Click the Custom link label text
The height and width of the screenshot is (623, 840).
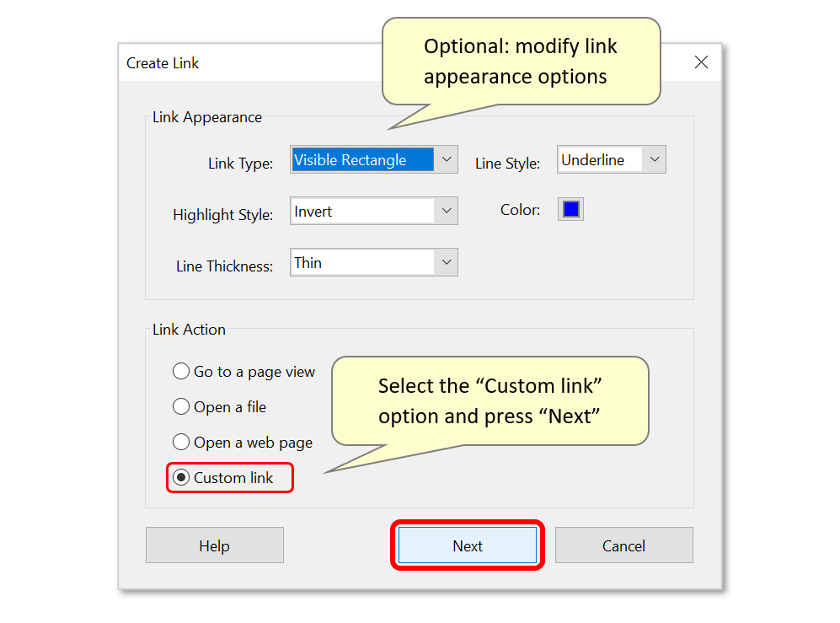coord(233,478)
